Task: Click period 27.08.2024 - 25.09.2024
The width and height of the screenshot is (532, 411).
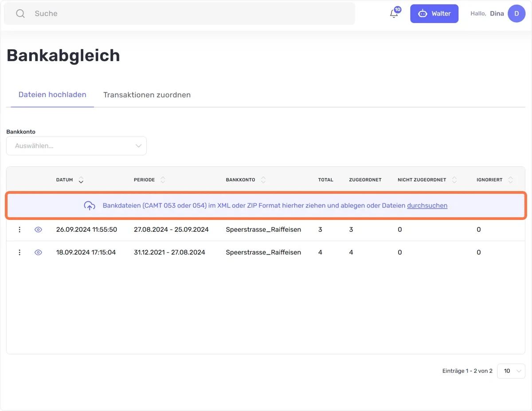Action: (x=171, y=230)
